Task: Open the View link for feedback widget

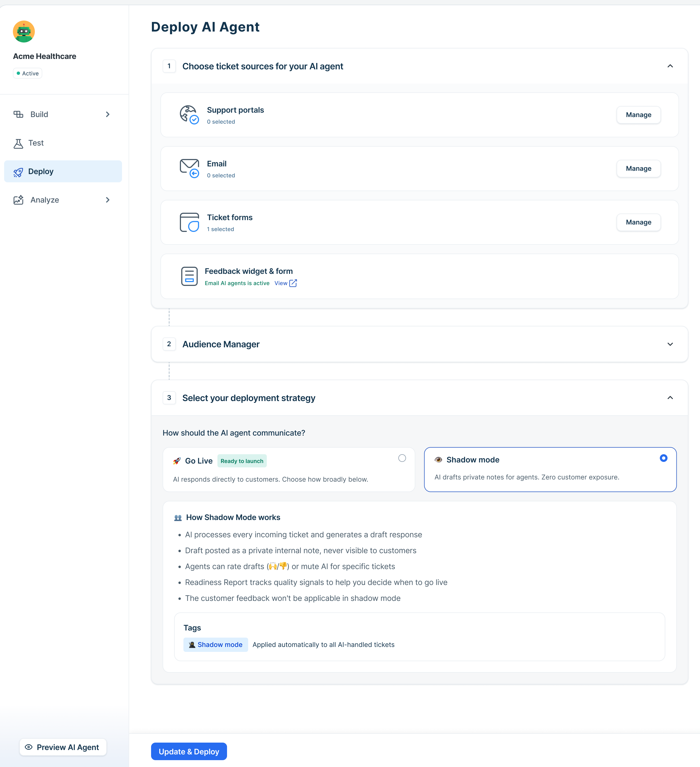Action: 281,283
